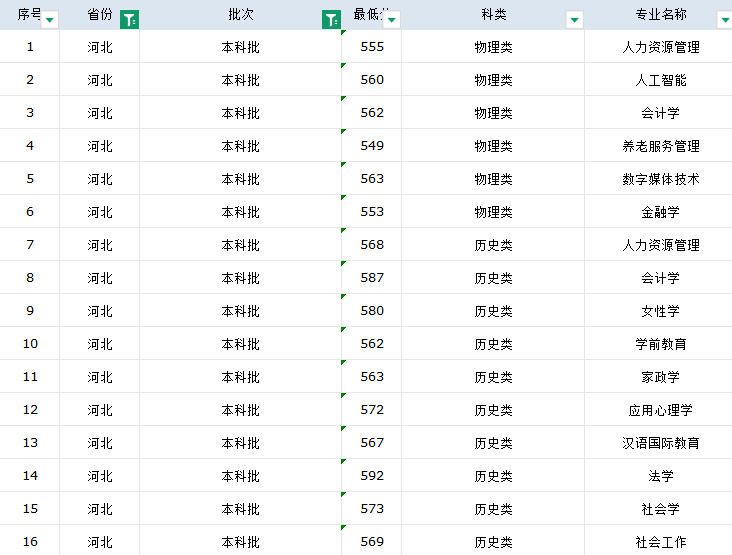The height and width of the screenshot is (555, 732).
Task: Open the 科类 column filter dropdown
Action: [x=575, y=20]
